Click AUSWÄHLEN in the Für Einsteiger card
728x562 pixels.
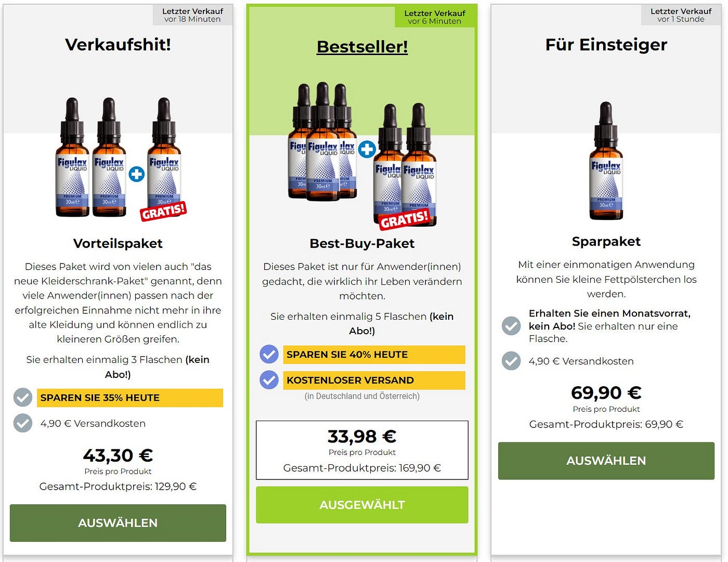pyautogui.click(x=606, y=461)
